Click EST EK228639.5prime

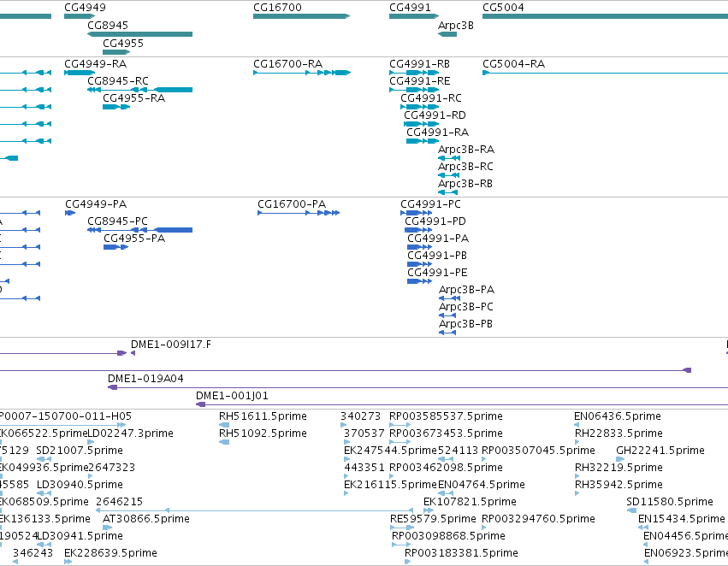click(110, 553)
